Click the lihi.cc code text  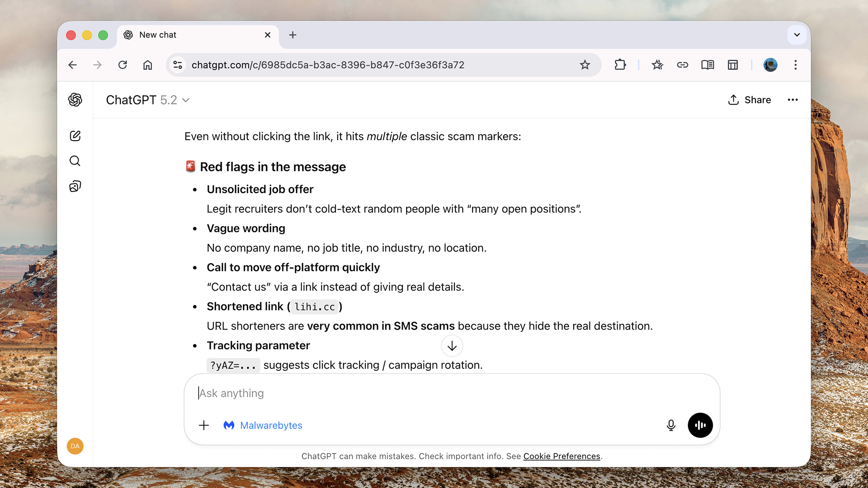point(315,307)
